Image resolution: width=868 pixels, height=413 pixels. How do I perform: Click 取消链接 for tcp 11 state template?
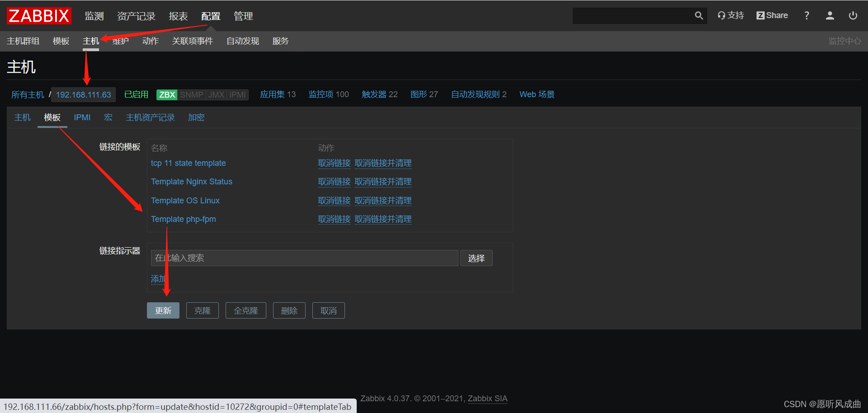point(334,163)
